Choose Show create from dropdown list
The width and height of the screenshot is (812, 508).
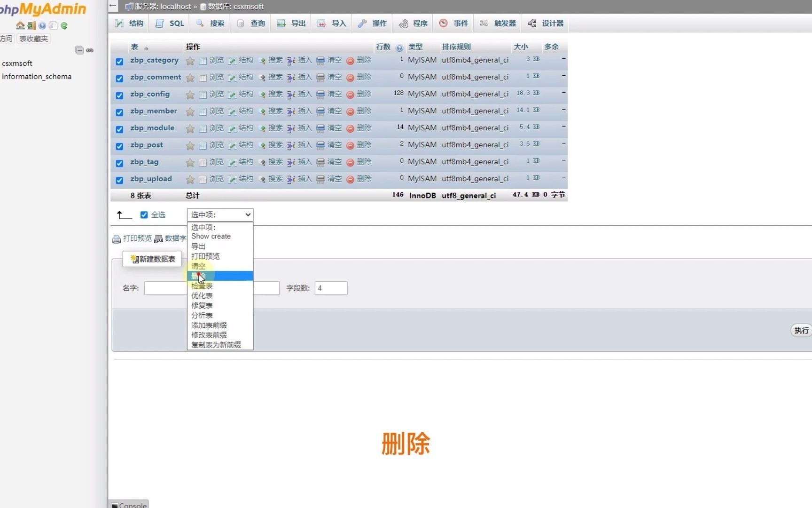[220, 236]
